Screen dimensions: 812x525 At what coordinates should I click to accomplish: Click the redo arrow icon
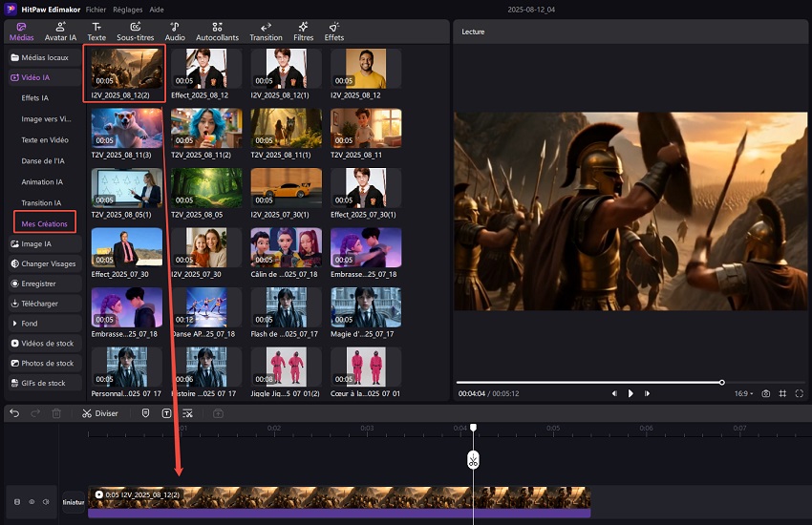(x=35, y=413)
